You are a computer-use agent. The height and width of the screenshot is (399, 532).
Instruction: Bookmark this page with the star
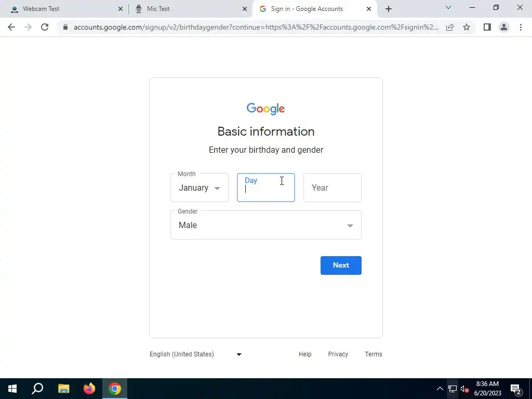pyautogui.click(x=467, y=27)
